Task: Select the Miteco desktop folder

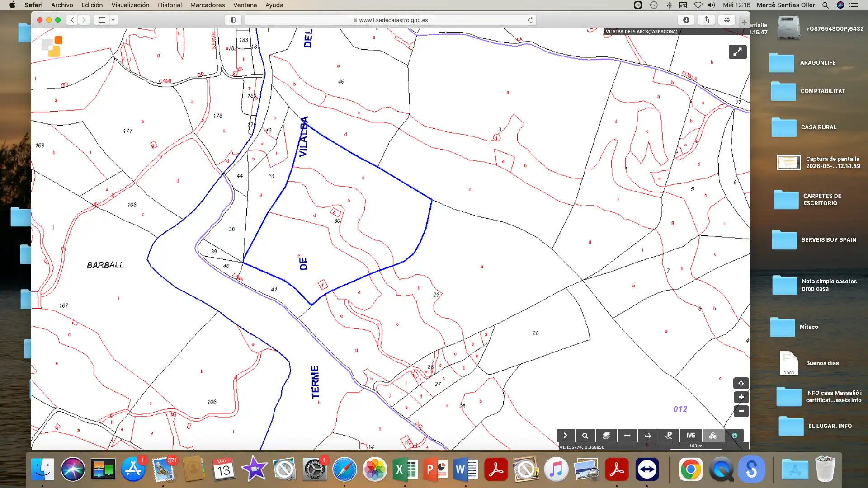Action: point(783,327)
